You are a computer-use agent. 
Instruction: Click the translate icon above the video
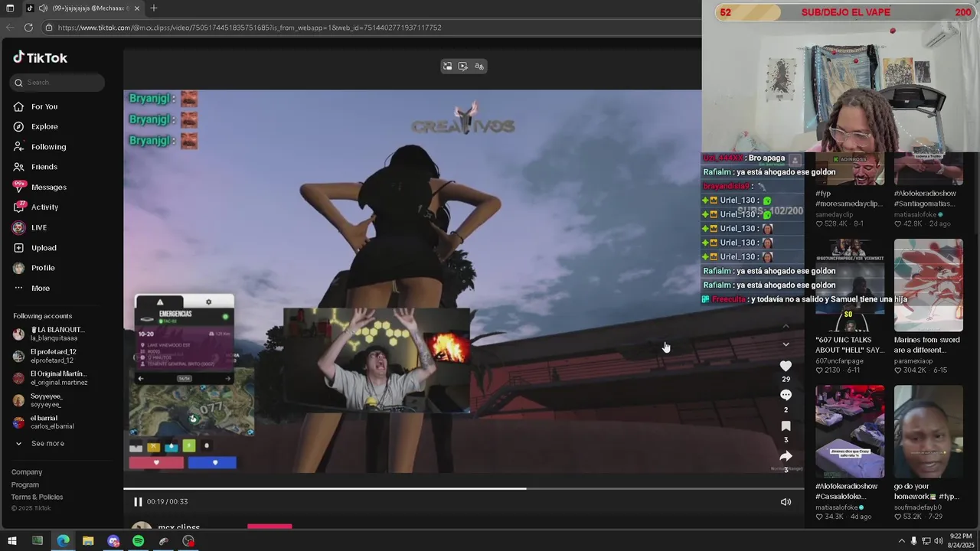coord(479,67)
